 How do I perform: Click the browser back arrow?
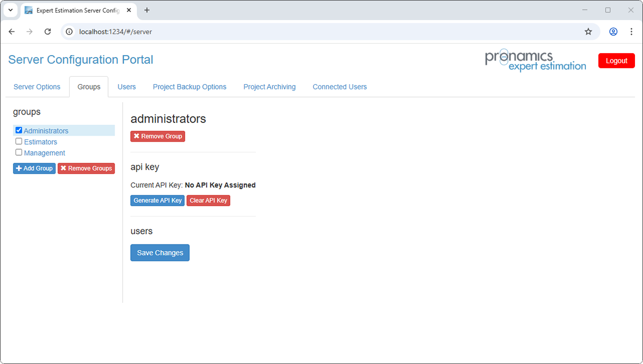(12, 32)
